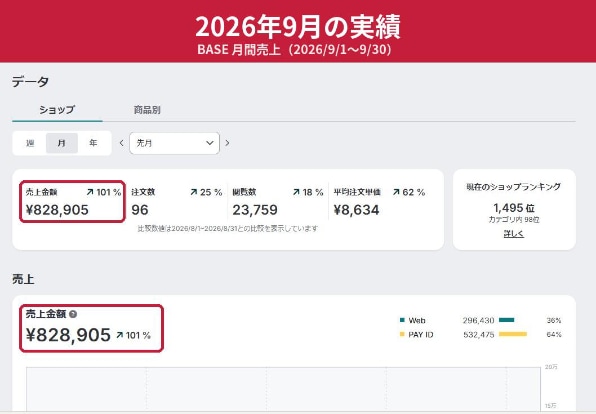Click the Web sales amount 296,430
Screen dimensions: 596x414
point(479,320)
